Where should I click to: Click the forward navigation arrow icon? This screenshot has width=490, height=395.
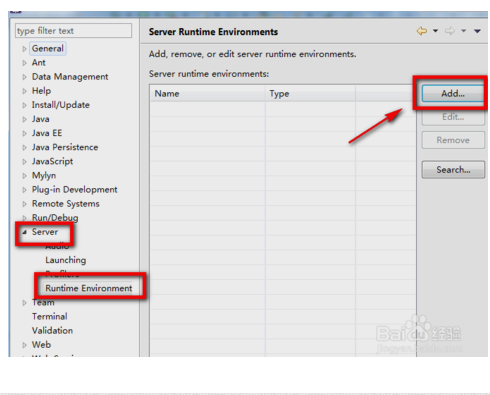click(x=450, y=31)
